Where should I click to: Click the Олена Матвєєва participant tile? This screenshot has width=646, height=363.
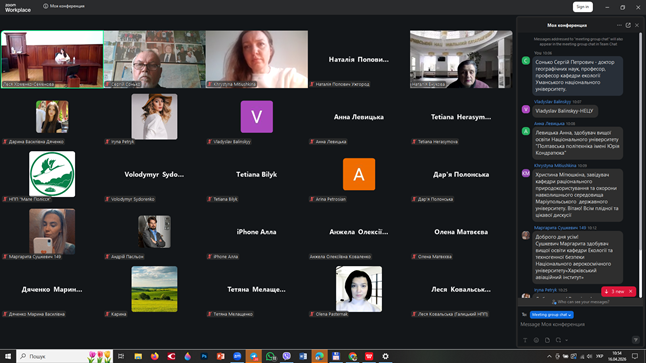[x=461, y=232]
